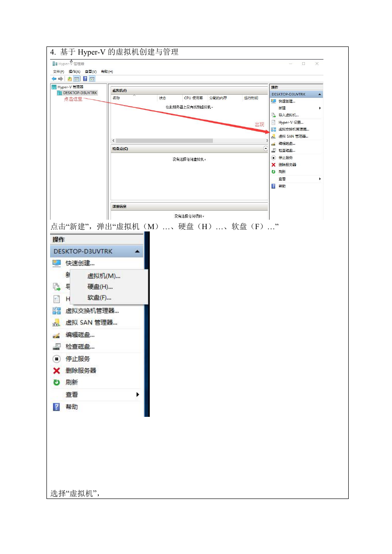Click 编辑磁盘 icon in the enlarged 操作 panel

coord(56,335)
